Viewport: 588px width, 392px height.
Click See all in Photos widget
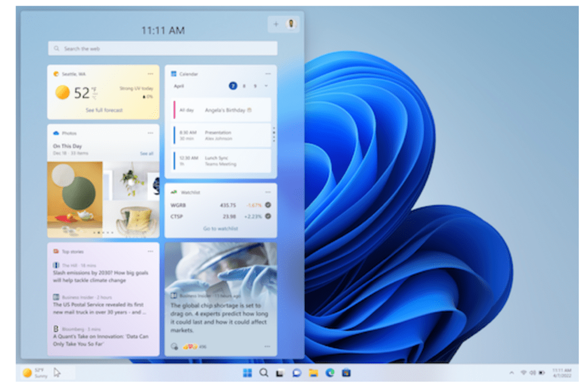pos(147,154)
